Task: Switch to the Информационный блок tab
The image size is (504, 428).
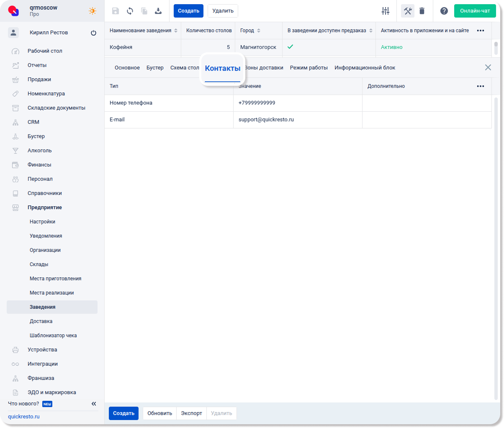Action: pos(365,68)
